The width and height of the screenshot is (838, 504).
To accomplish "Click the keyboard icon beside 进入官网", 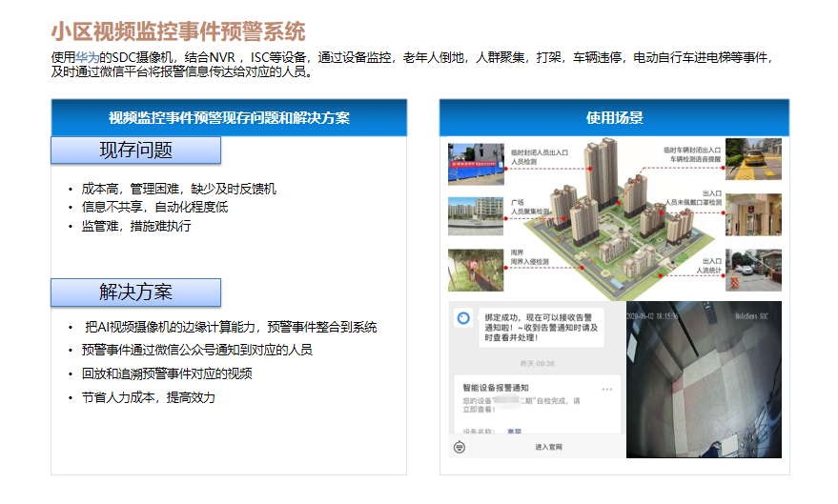I will coord(460,447).
